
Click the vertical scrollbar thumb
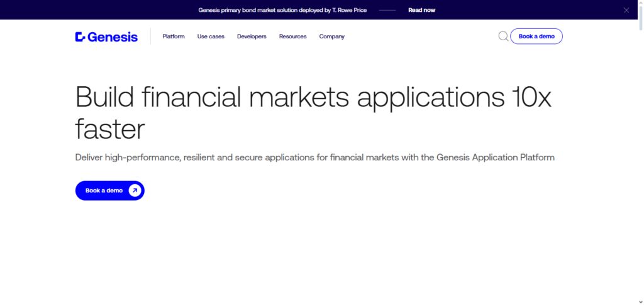click(x=641, y=17)
